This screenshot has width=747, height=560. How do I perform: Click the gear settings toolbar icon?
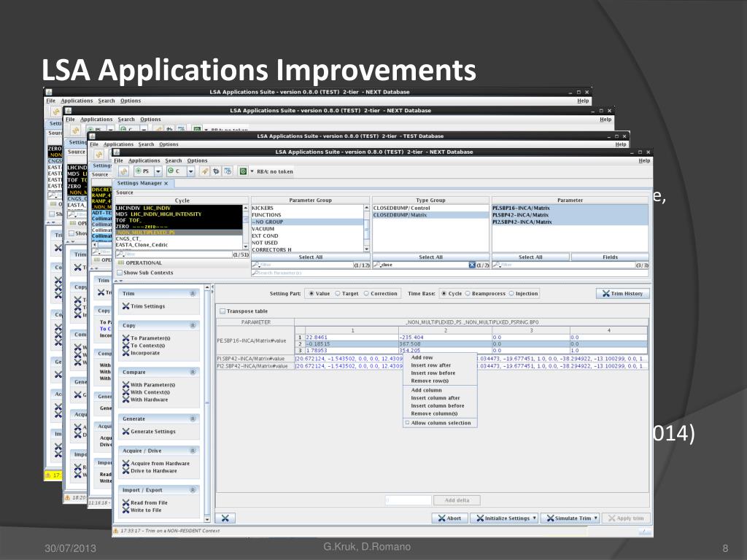pyautogui.click(x=216, y=171)
